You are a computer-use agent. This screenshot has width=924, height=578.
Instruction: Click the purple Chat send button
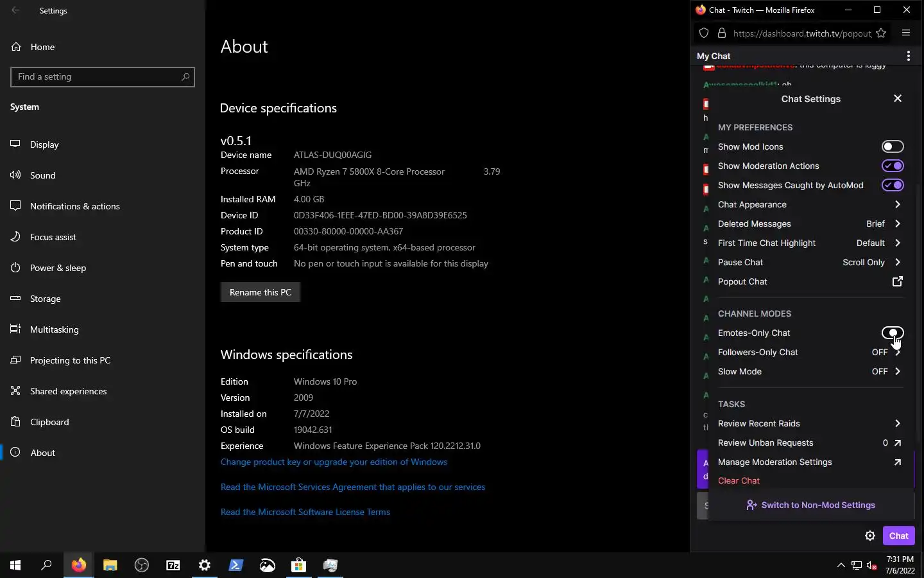[x=898, y=536]
